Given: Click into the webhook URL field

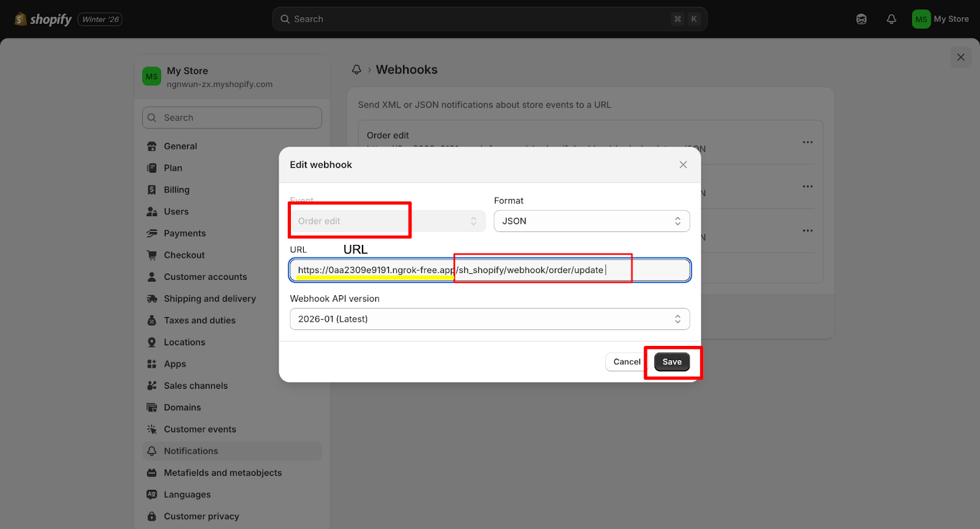Looking at the screenshot, I should click(489, 270).
